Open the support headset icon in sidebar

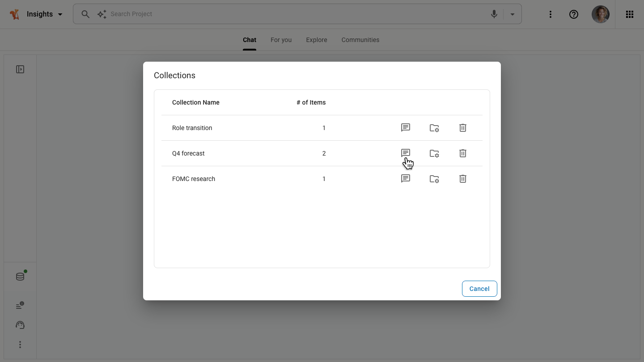coord(20,325)
